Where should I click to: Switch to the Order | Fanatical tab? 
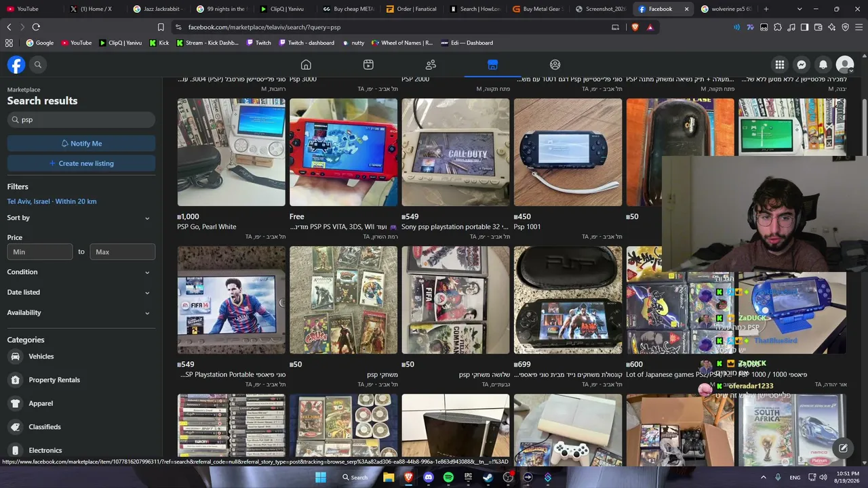(414, 9)
